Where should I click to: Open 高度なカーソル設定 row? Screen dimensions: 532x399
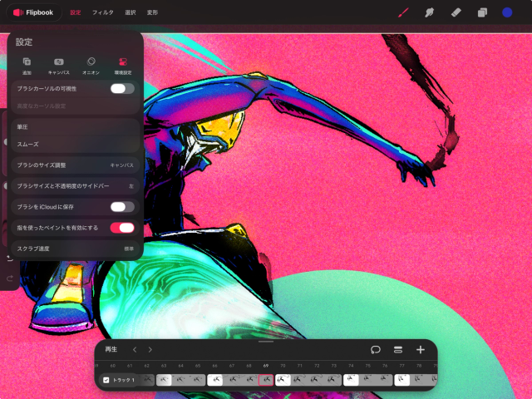[x=76, y=106]
